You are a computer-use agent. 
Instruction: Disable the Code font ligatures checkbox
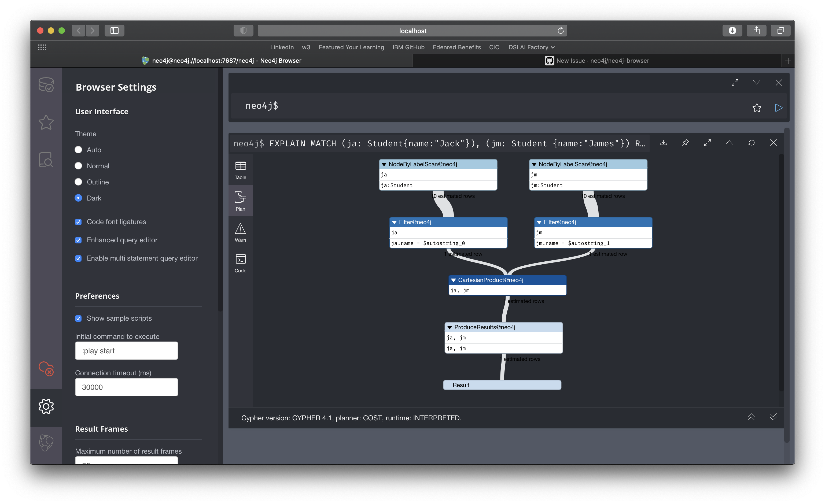(78, 222)
